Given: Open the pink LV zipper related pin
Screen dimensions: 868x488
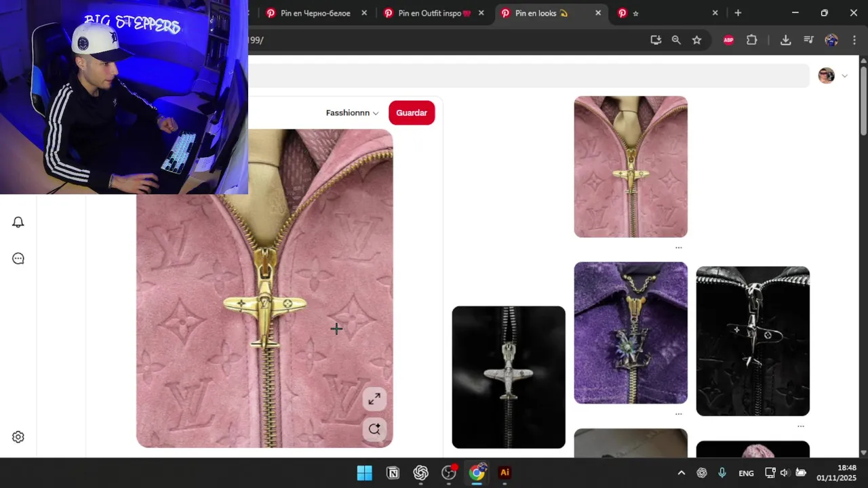Looking at the screenshot, I should pyautogui.click(x=631, y=167).
